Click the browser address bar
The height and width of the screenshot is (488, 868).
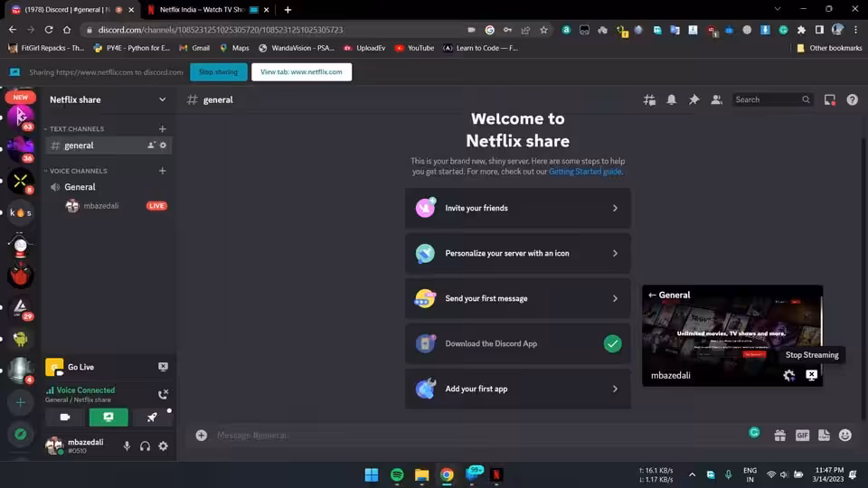click(x=277, y=30)
